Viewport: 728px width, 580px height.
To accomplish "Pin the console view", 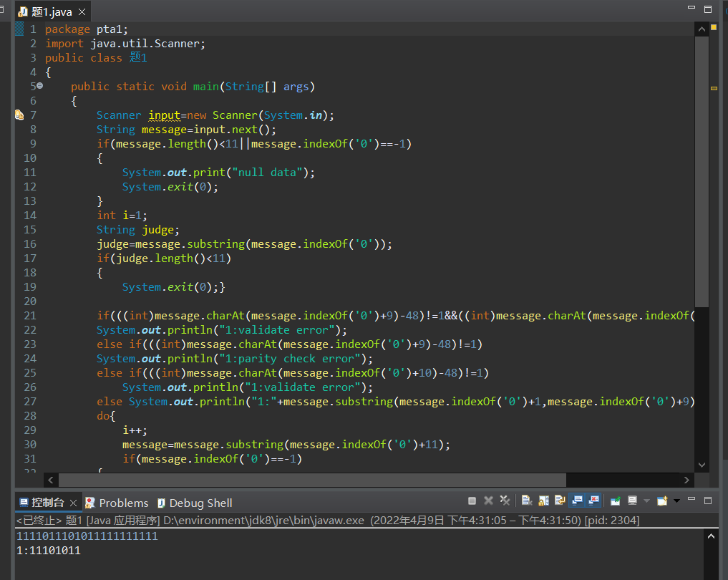I will click(x=615, y=501).
